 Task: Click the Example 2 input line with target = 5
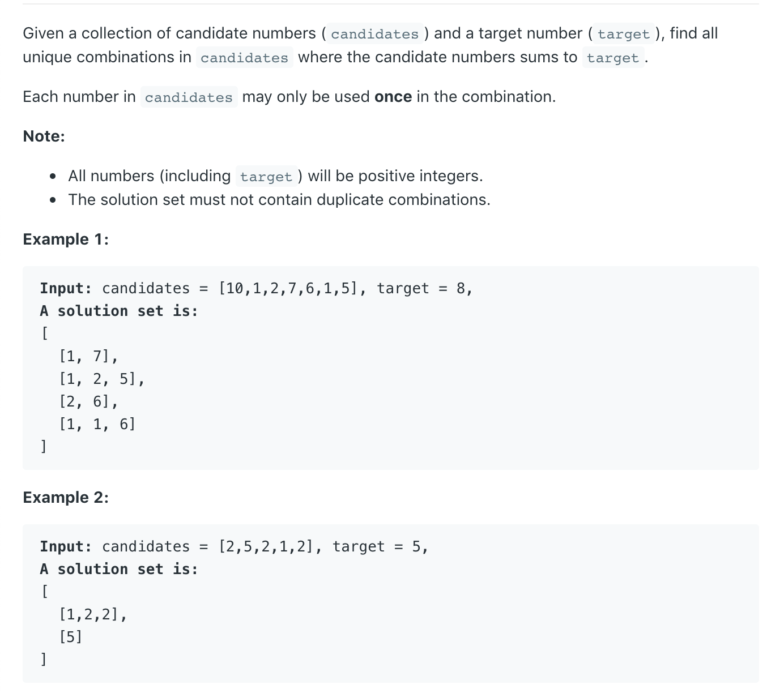click(234, 547)
